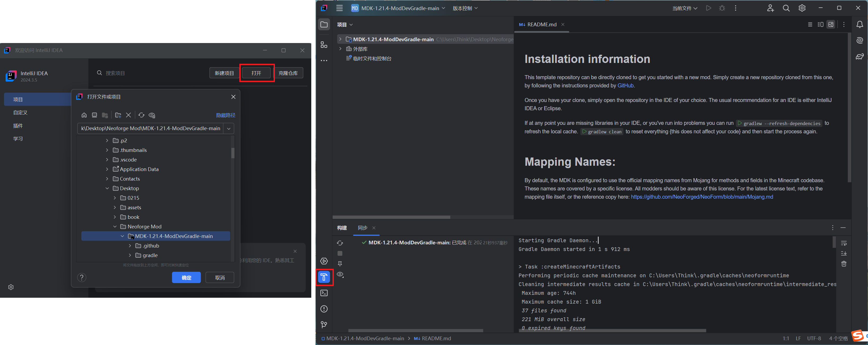The image size is (868, 345).
Task: Show more tool windows (three dots) in left bar
Action: click(324, 61)
